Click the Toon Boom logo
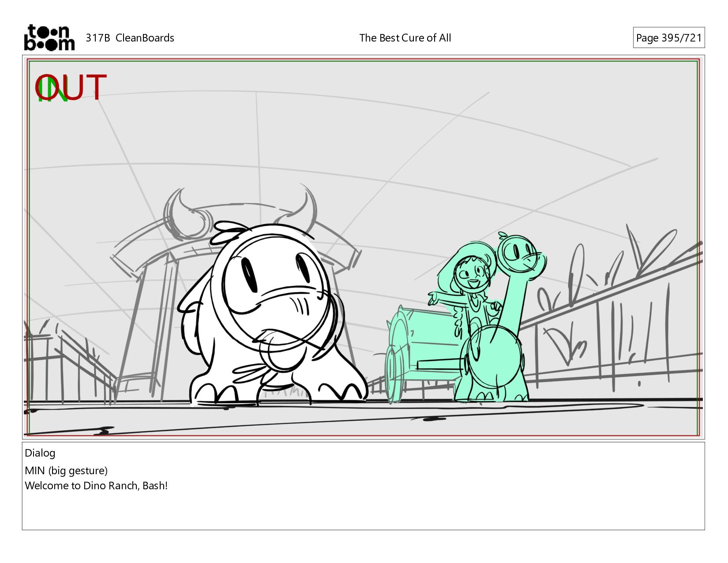Screen dimensions: 728x563 [x=49, y=38]
